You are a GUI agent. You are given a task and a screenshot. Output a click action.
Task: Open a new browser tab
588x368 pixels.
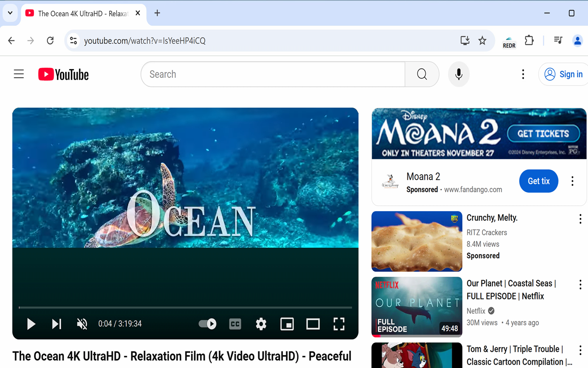pos(157,13)
